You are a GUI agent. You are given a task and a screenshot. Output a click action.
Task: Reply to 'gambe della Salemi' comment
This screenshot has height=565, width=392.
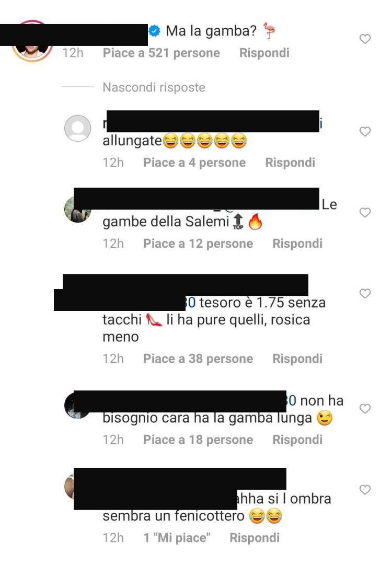click(x=297, y=244)
